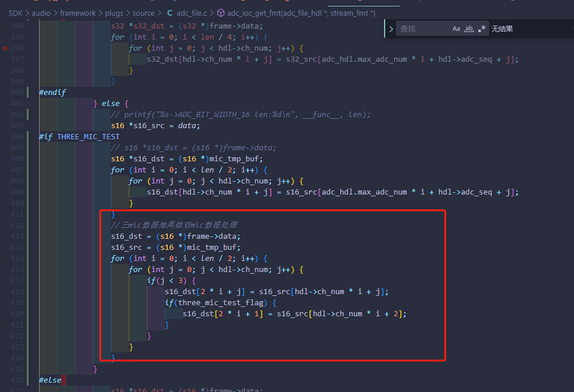Click the commented-out printf line

coord(241,115)
